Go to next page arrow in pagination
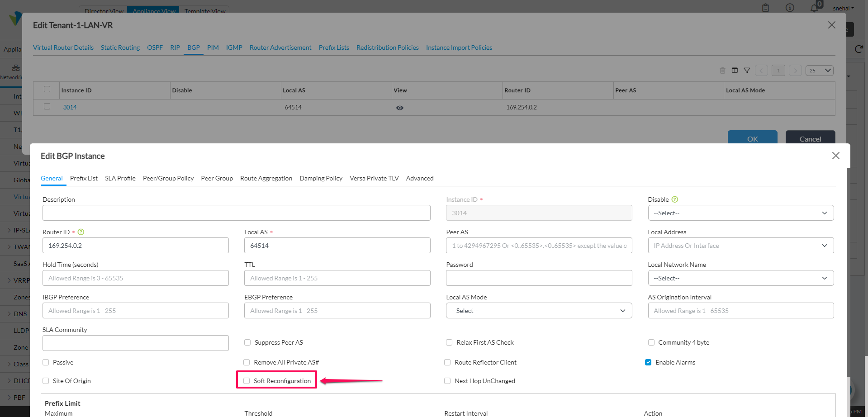The width and height of the screenshot is (868, 417). (x=795, y=71)
